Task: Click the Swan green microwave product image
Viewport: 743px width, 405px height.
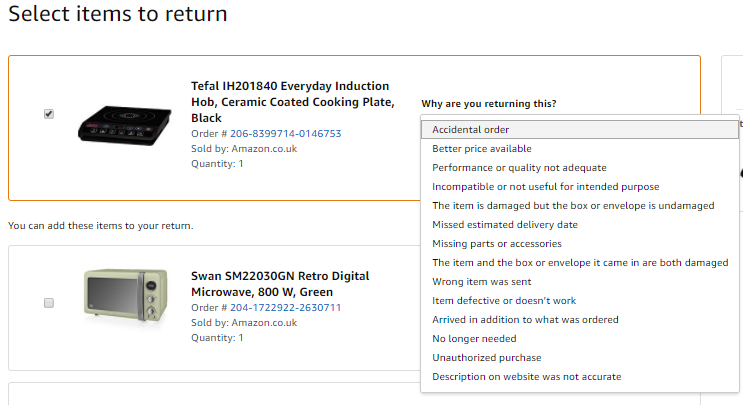Action: coord(126,295)
